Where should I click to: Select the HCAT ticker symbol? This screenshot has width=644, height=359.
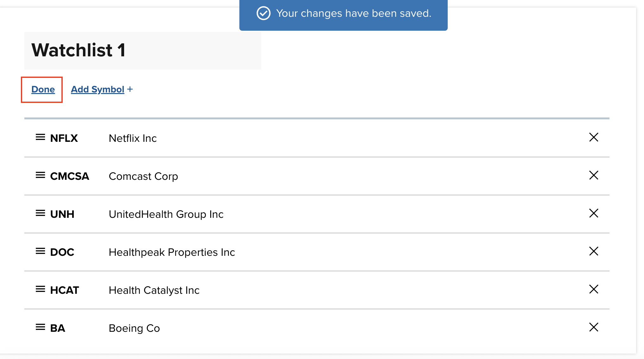tap(65, 290)
